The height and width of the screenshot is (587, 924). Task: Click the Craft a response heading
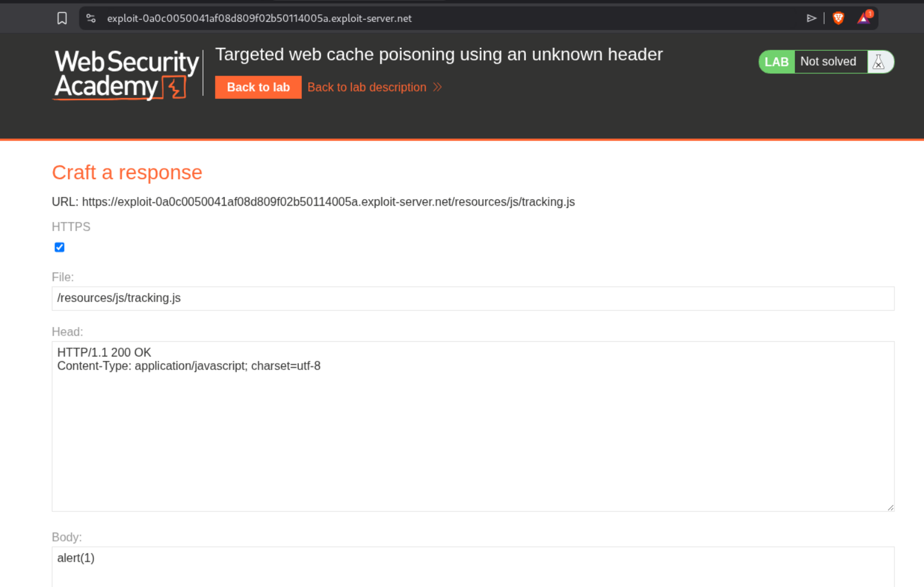[127, 173]
